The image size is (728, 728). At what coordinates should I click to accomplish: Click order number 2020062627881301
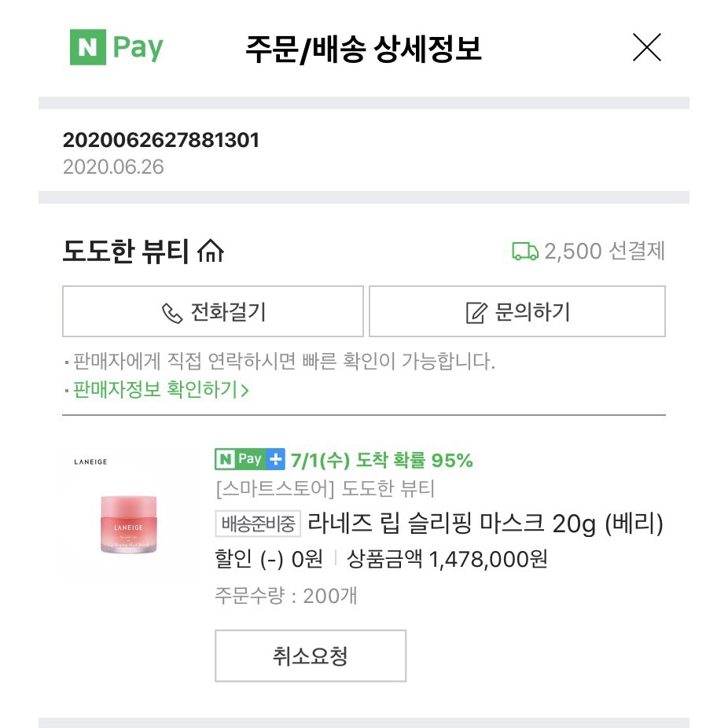click(x=160, y=141)
